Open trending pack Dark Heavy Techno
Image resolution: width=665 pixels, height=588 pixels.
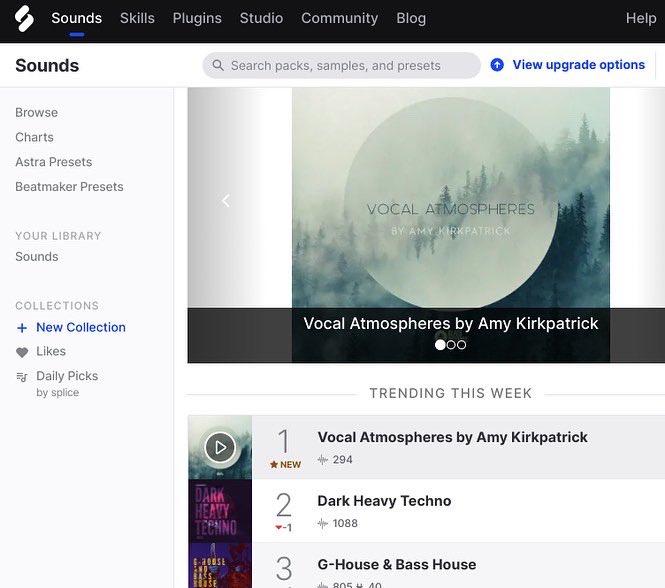coord(384,501)
